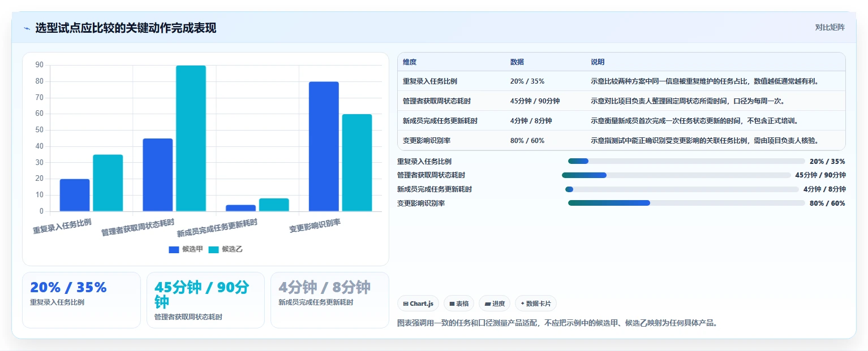Click the 变更影响识别率 table row label

[427, 141]
